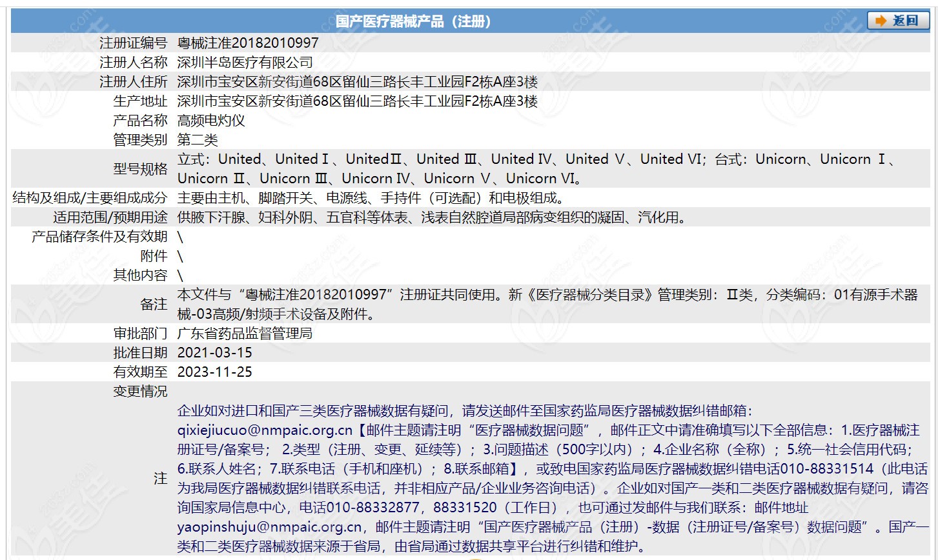938x560 pixels.
Task: Click the 返回 back button
Action: click(898, 21)
